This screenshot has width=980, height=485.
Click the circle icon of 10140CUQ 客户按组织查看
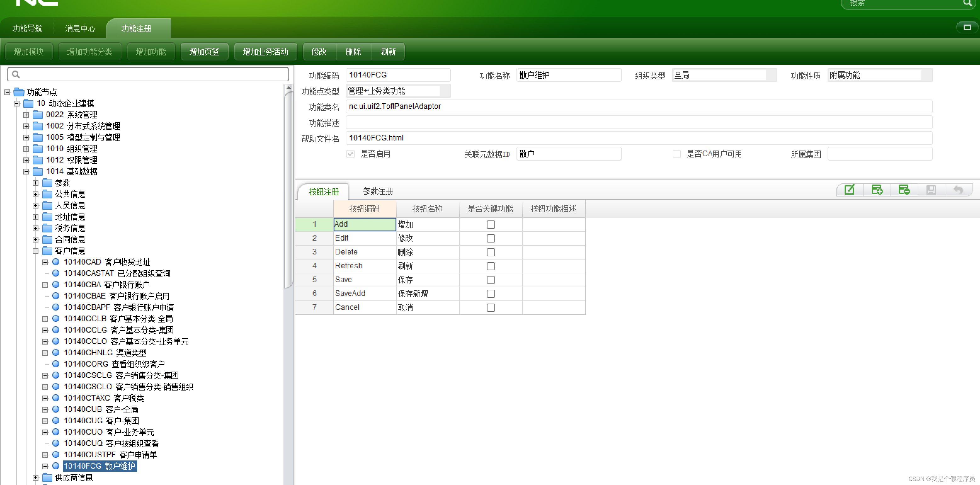[55, 443]
